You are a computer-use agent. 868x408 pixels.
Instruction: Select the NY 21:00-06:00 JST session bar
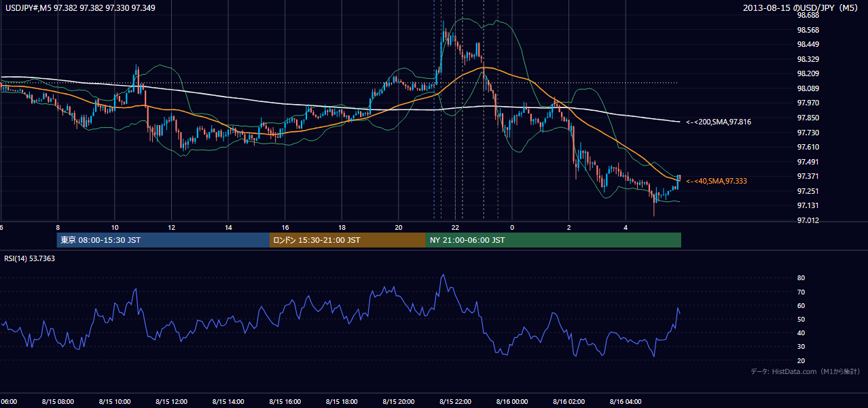pyautogui.click(x=554, y=240)
